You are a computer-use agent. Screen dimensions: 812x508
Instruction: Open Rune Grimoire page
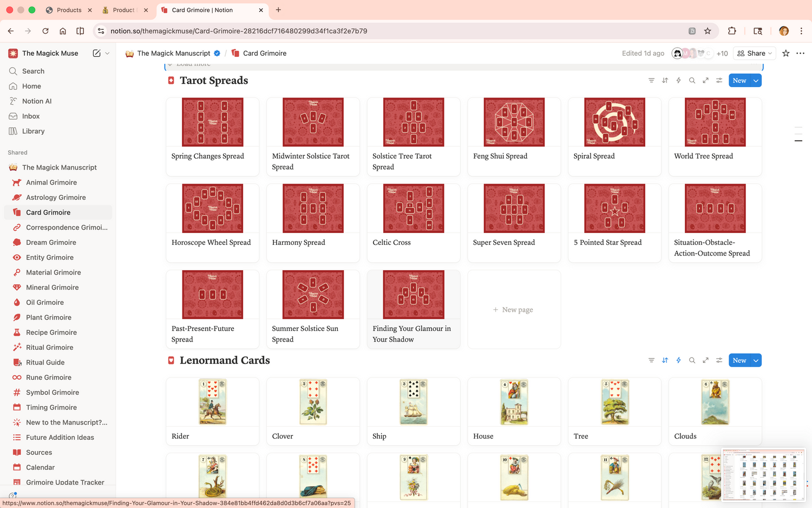click(x=58, y=377)
